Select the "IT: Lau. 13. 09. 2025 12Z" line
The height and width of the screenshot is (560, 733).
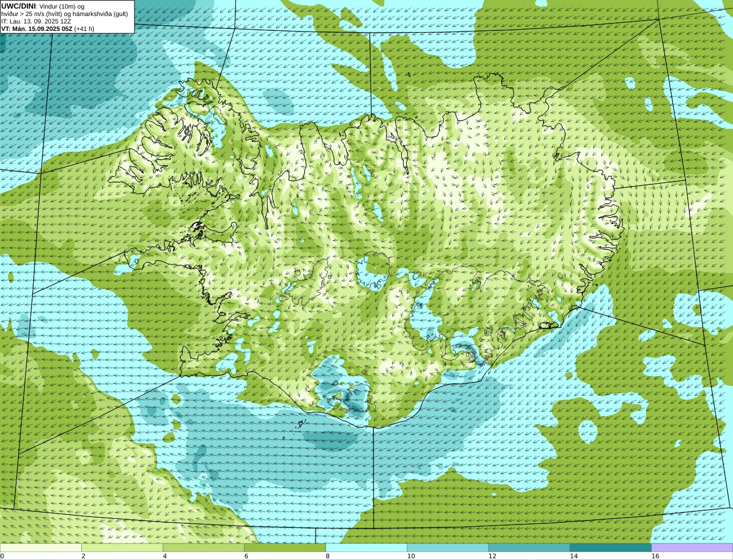pyautogui.click(x=36, y=21)
